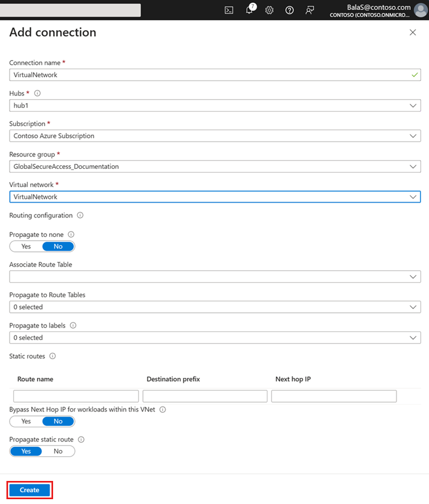Click the Route name input field
Viewport: 429px width, 504px height.
point(76,396)
